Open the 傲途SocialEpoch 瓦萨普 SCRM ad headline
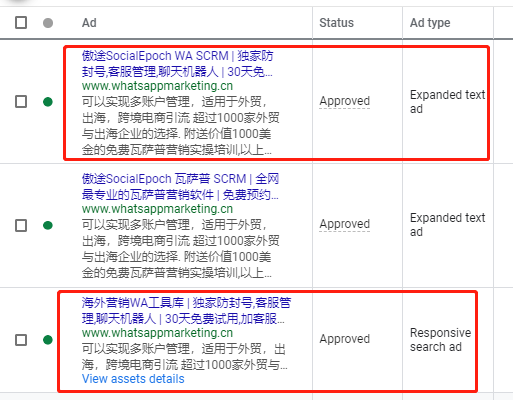The width and height of the screenshot is (513, 400). (x=180, y=187)
